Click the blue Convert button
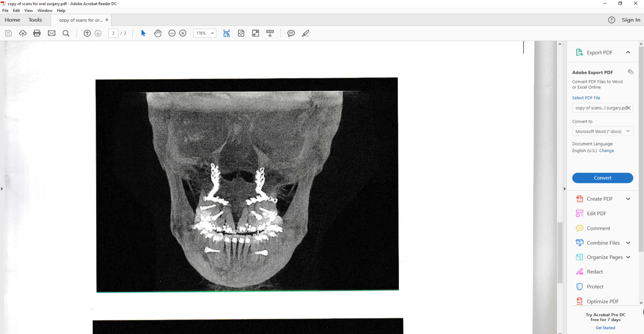 (x=602, y=178)
